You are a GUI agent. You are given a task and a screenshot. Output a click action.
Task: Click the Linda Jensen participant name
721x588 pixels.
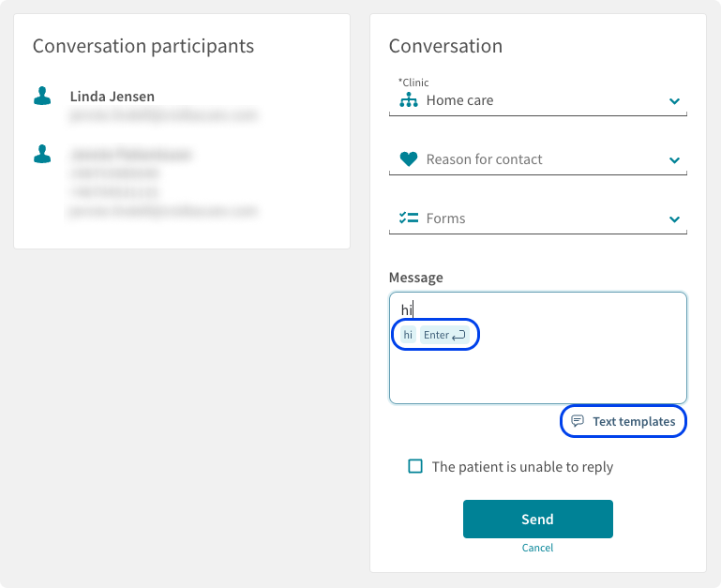pyautogui.click(x=113, y=97)
